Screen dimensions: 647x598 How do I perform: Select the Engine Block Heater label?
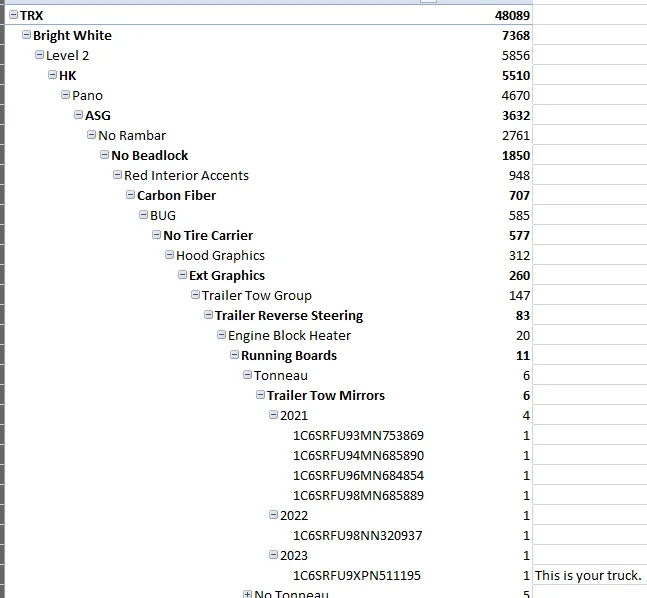[289, 336]
